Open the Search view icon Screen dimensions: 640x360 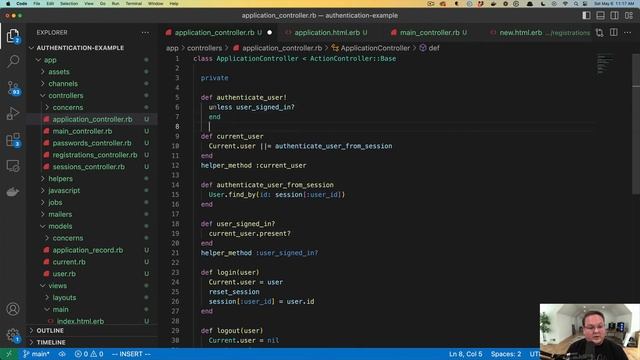click(13, 61)
